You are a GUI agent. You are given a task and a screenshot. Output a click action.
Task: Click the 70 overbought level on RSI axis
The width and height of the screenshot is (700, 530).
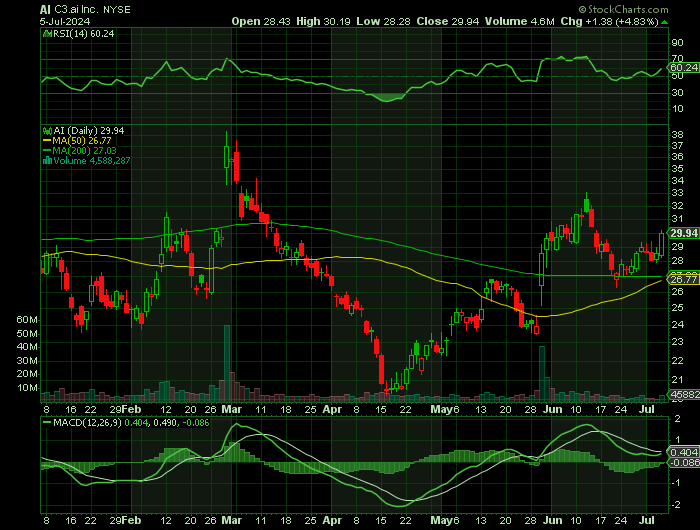(x=677, y=58)
